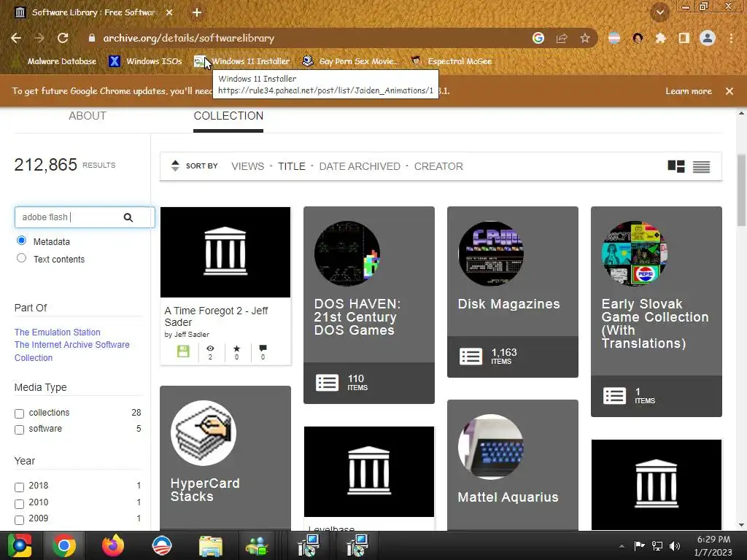Switch to tile grid view icon
747x560 pixels.
pyautogui.click(x=676, y=166)
